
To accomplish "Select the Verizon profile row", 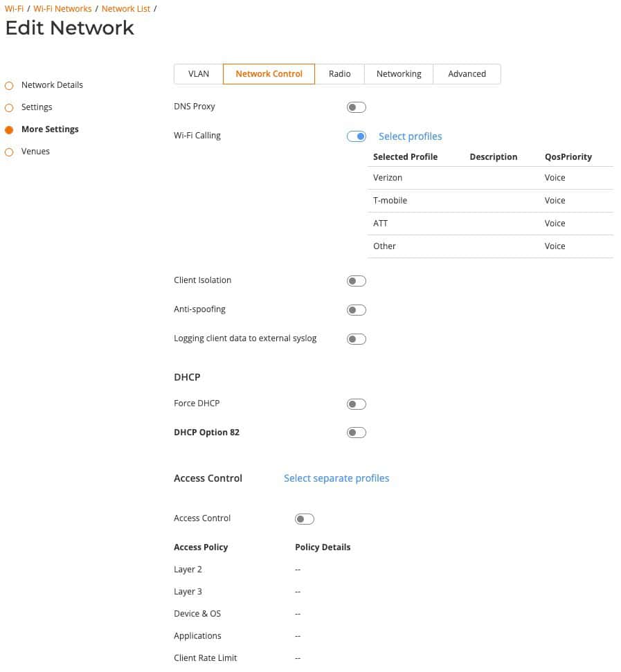I will [x=490, y=178].
